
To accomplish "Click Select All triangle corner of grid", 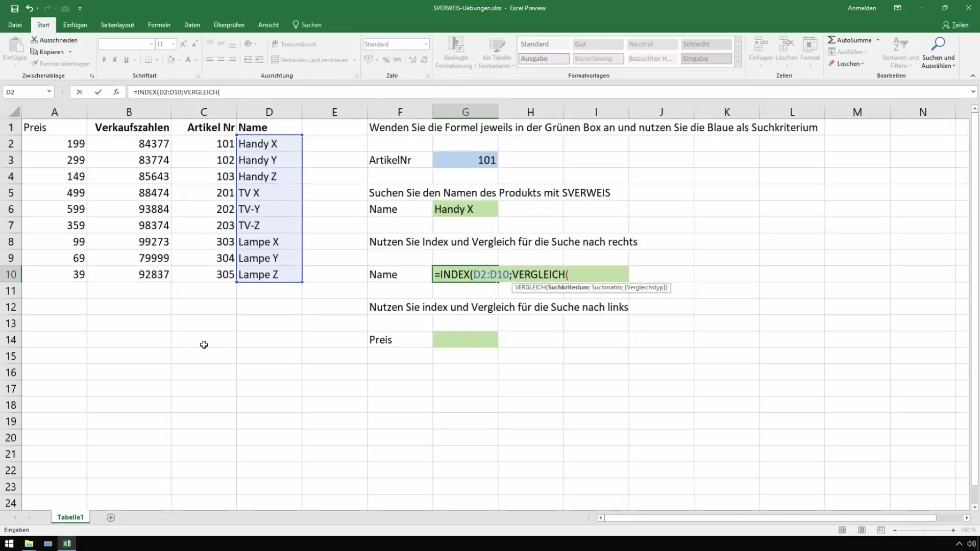I will click(x=14, y=112).
